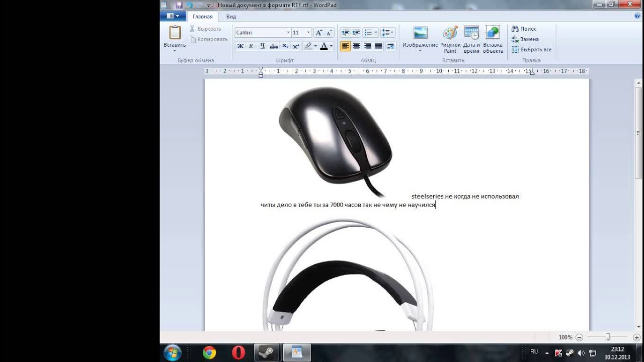Center the paragraph text
This screenshot has width=644, height=362.
(x=356, y=46)
